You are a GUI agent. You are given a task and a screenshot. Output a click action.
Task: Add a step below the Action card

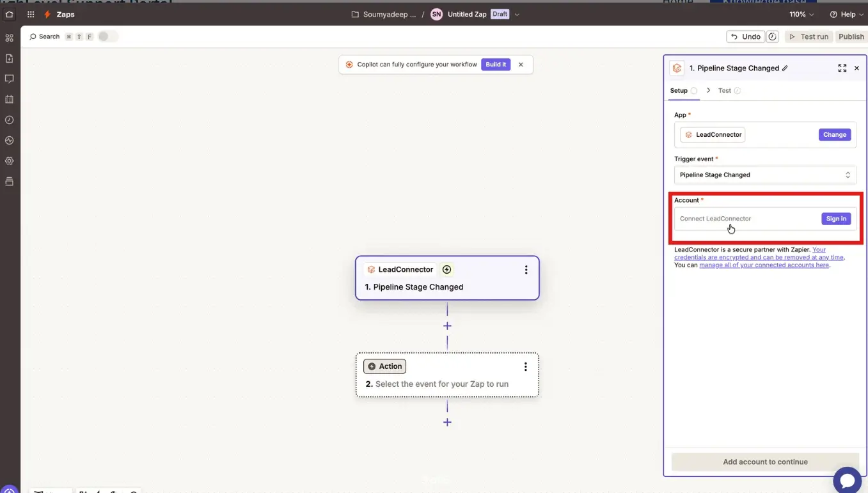pos(447,422)
